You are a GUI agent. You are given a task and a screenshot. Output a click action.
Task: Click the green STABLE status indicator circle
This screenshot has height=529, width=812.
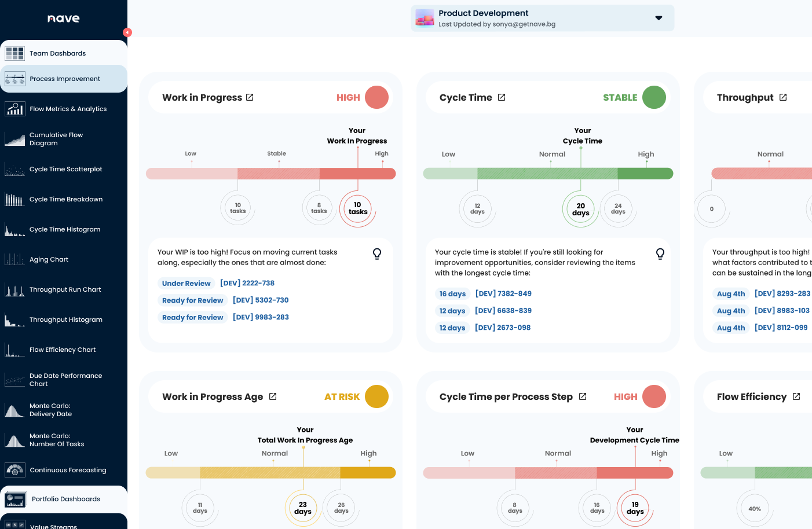click(x=654, y=97)
